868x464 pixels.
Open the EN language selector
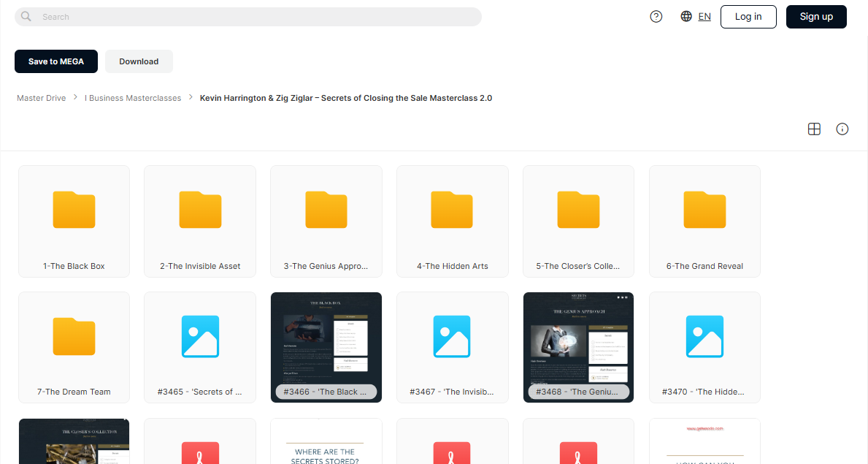click(x=704, y=17)
